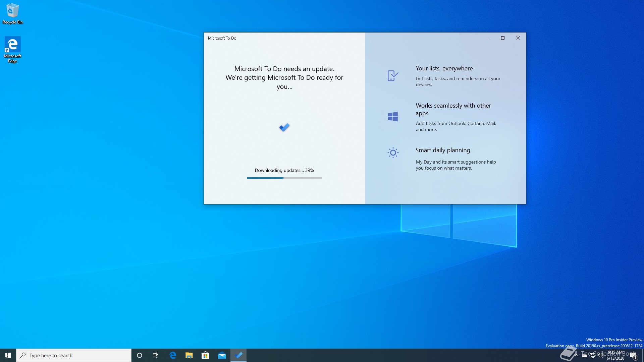
Task: Open Task View on the taskbar
Action: click(156, 355)
